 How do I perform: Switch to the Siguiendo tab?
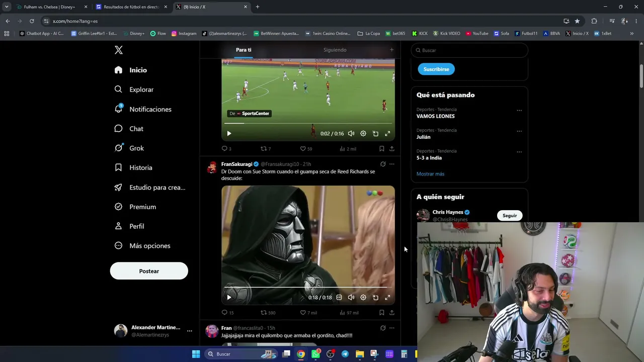point(335,50)
